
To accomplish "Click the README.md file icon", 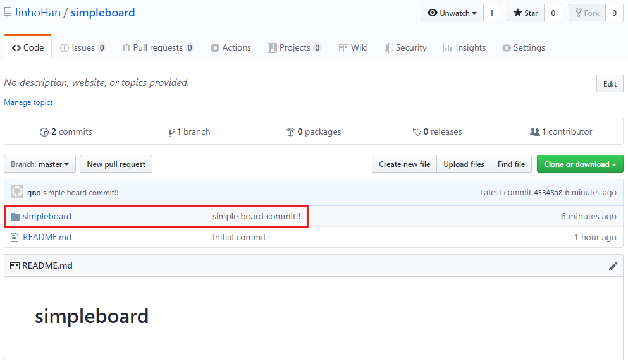I will point(15,238).
